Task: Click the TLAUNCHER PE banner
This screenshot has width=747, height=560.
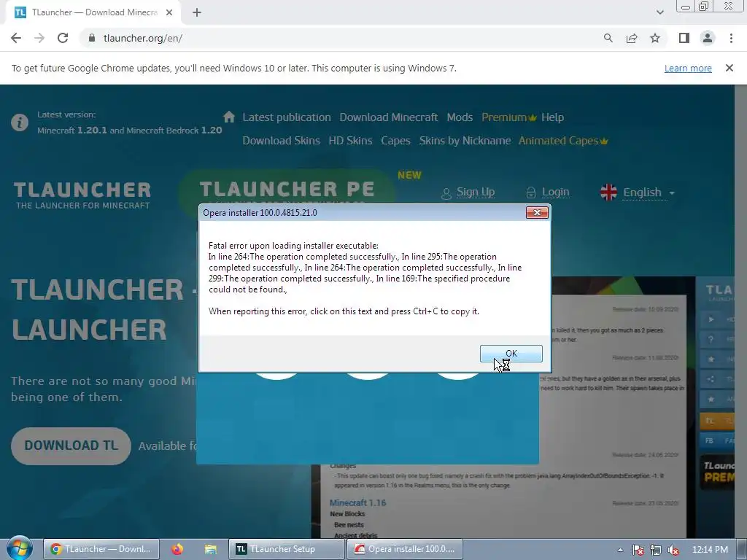Action: pos(287,189)
